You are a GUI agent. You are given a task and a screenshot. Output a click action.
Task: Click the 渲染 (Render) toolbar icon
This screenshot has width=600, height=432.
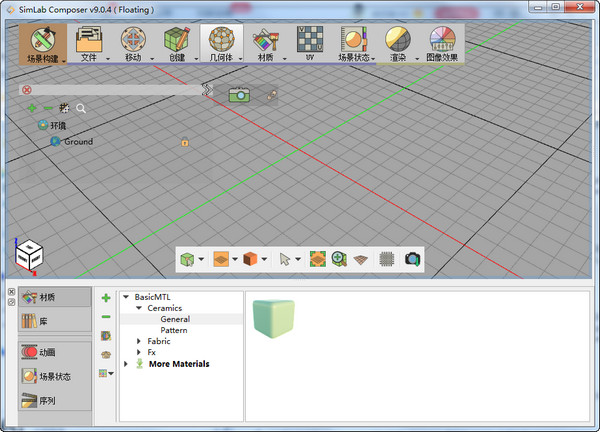click(397, 42)
